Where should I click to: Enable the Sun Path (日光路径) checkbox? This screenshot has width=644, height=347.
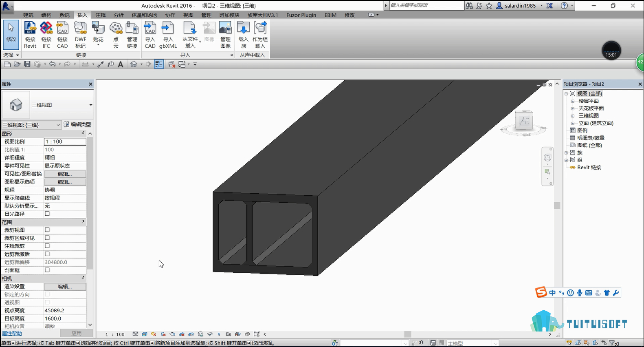(47, 214)
